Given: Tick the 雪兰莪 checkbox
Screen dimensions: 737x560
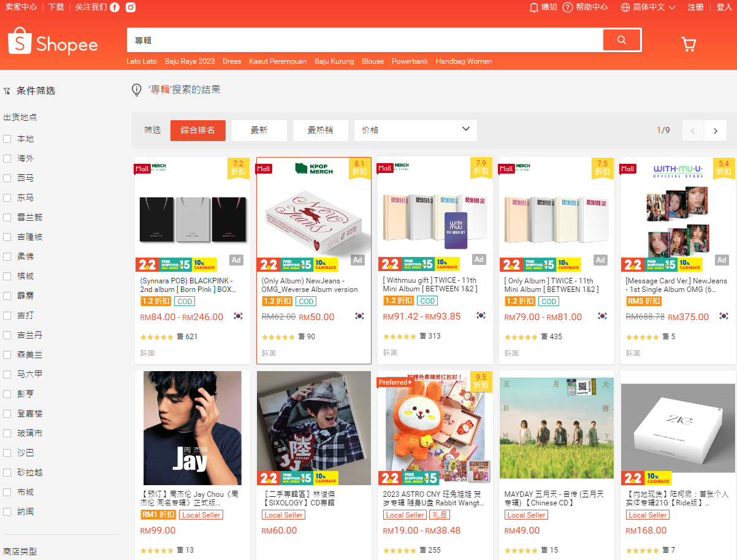Looking at the screenshot, I should pos(7,218).
